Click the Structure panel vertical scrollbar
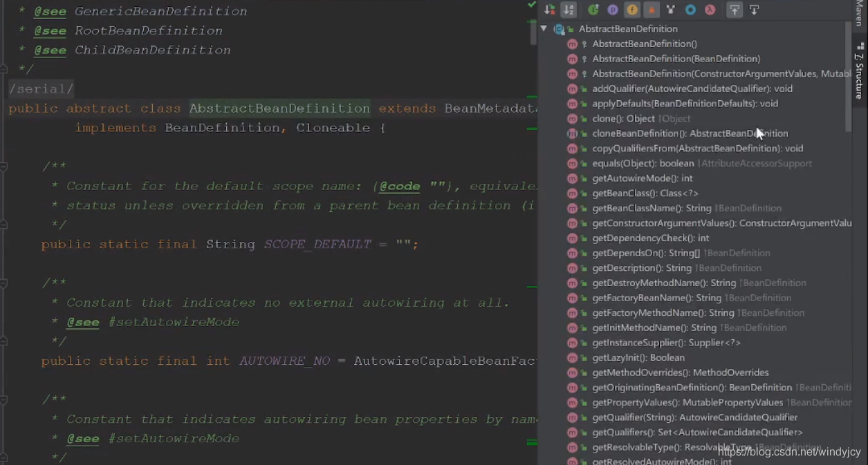 (849, 76)
